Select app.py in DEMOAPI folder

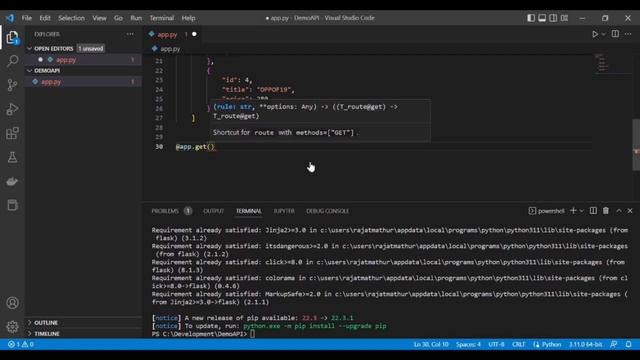(83, 82)
